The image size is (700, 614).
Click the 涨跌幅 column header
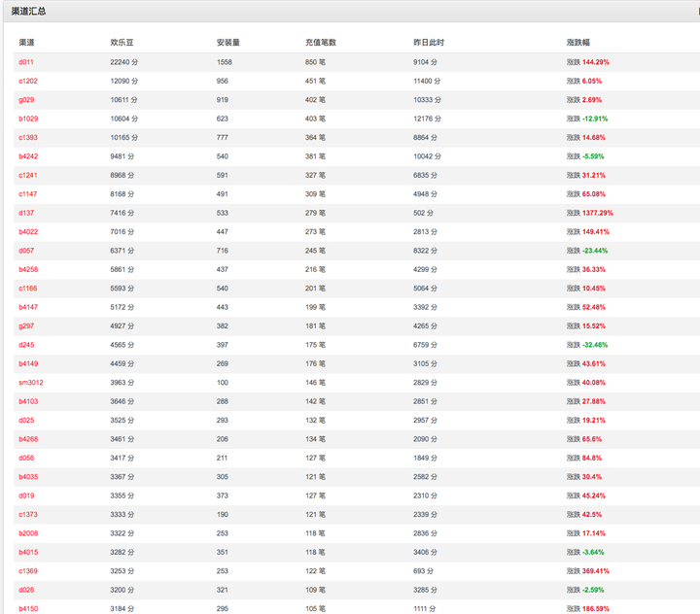pos(578,43)
